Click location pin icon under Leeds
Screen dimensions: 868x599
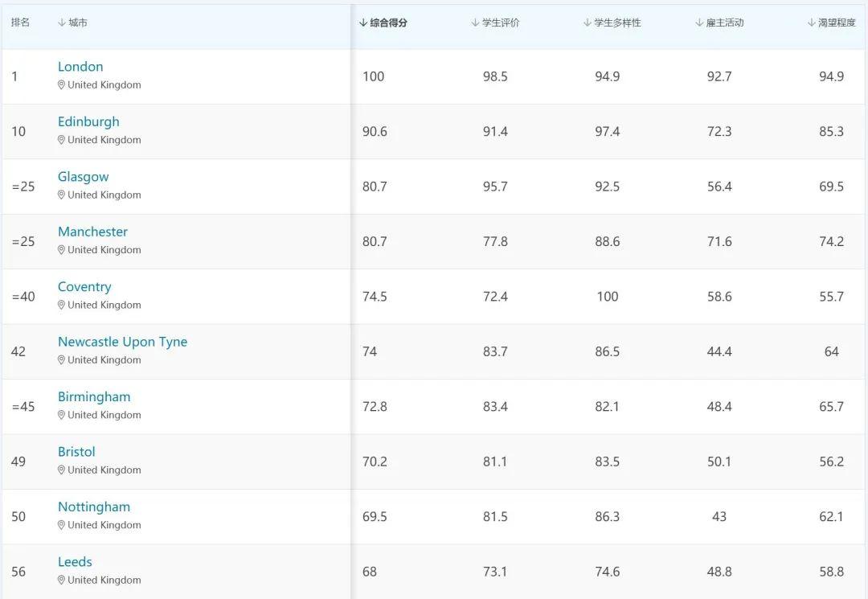point(61,581)
